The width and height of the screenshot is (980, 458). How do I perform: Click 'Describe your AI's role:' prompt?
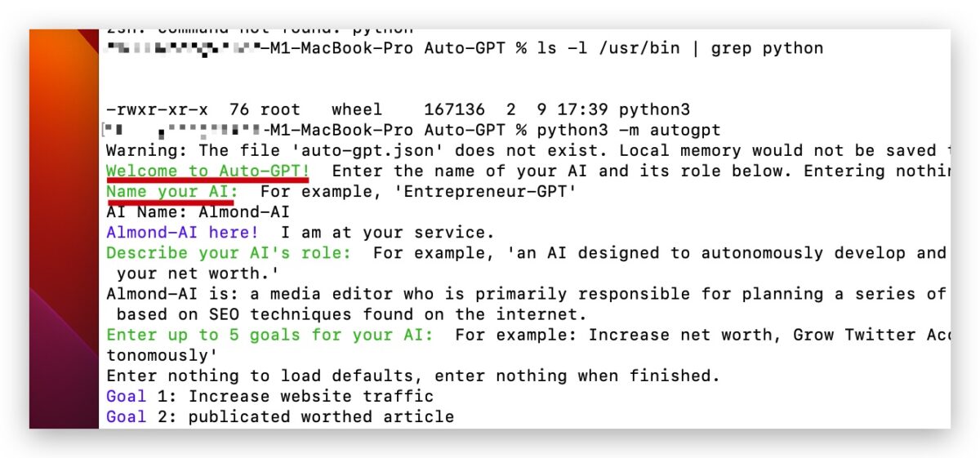click(x=229, y=253)
